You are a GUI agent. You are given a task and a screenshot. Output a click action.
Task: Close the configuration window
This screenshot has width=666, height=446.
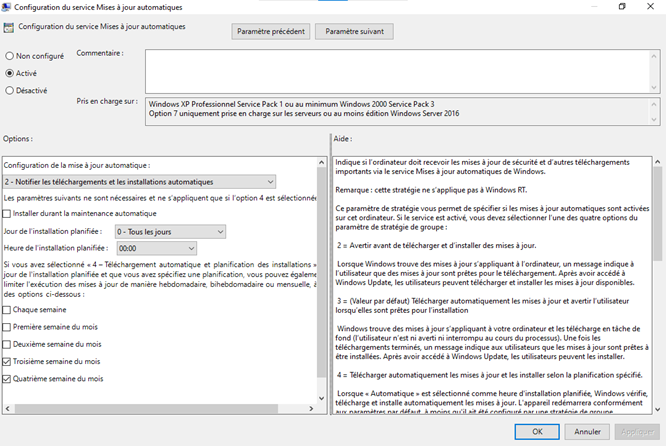(650, 6)
